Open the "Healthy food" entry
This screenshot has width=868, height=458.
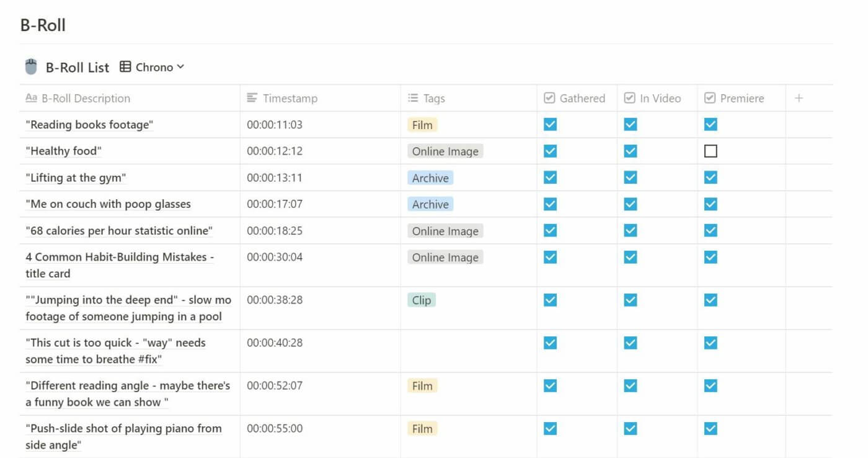(64, 151)
